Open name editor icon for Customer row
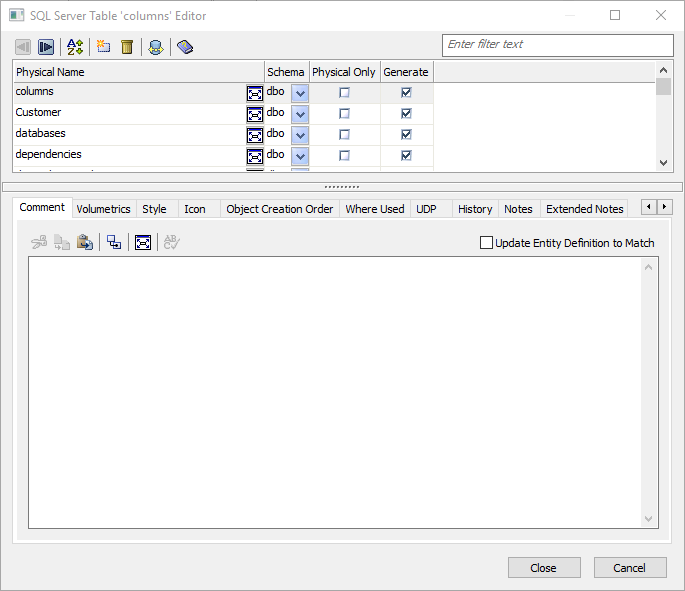 point(255,114)
